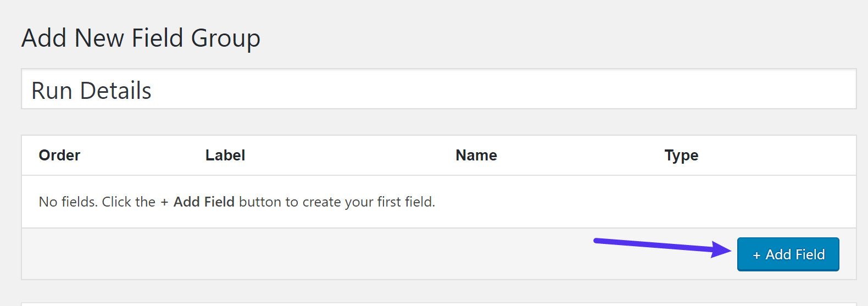The image size is (868, 306).
Task: Click the No fields empty-state message
Action: (x=236, y=202)
